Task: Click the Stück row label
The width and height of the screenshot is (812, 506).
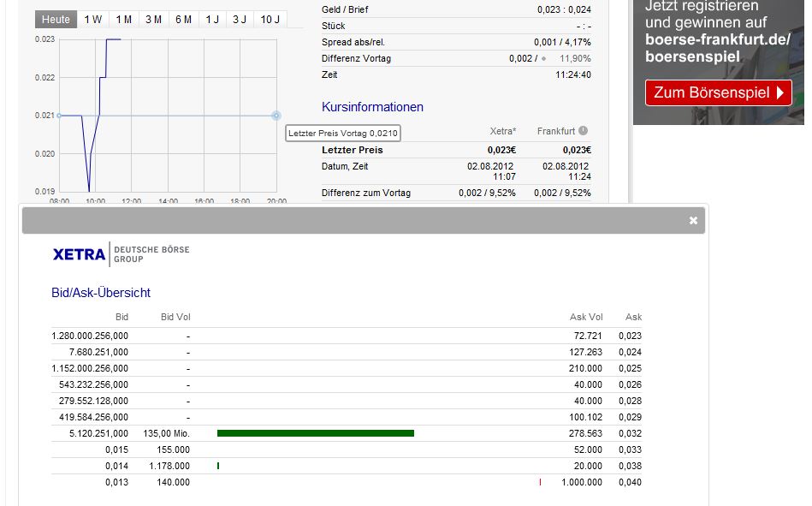Action: (x=334, y=26)
